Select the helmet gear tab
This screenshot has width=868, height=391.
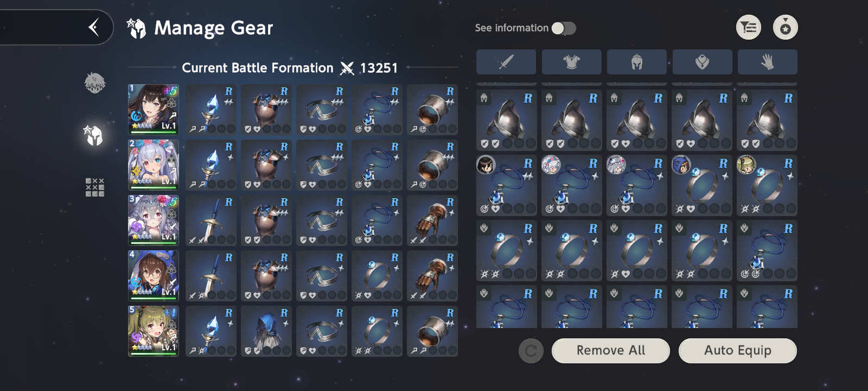637,62
